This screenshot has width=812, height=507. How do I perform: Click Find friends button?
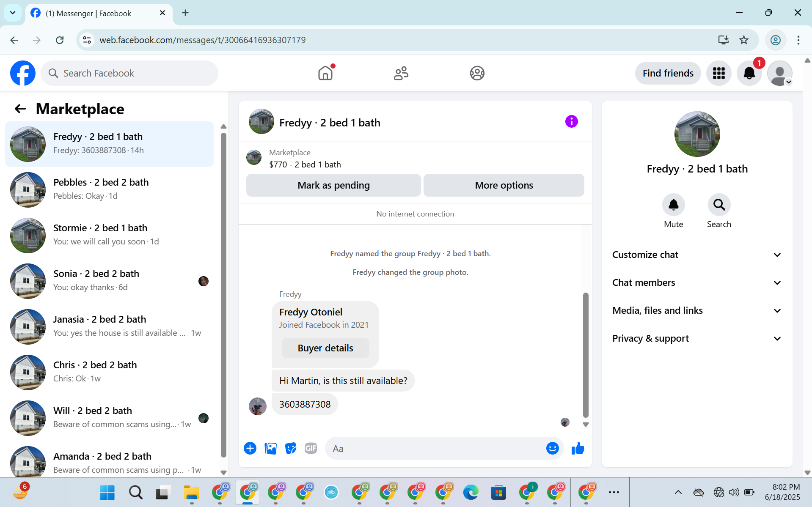click(668, 73)
